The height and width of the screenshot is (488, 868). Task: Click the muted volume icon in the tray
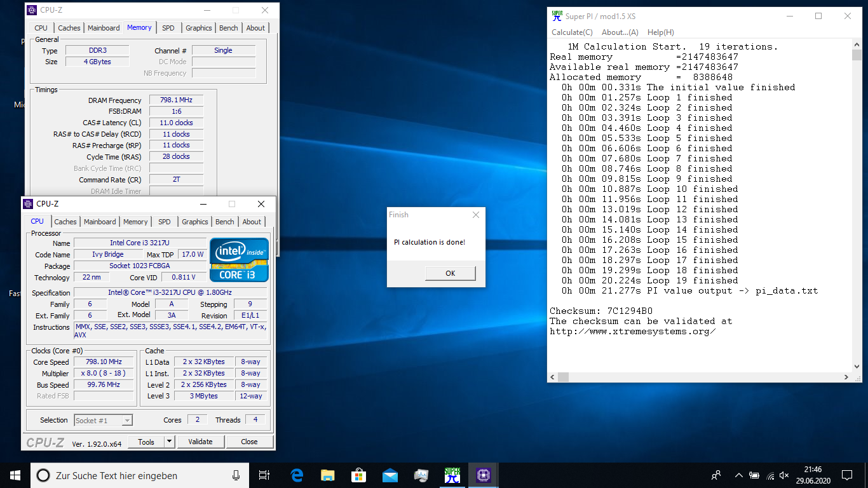[784, 475]
